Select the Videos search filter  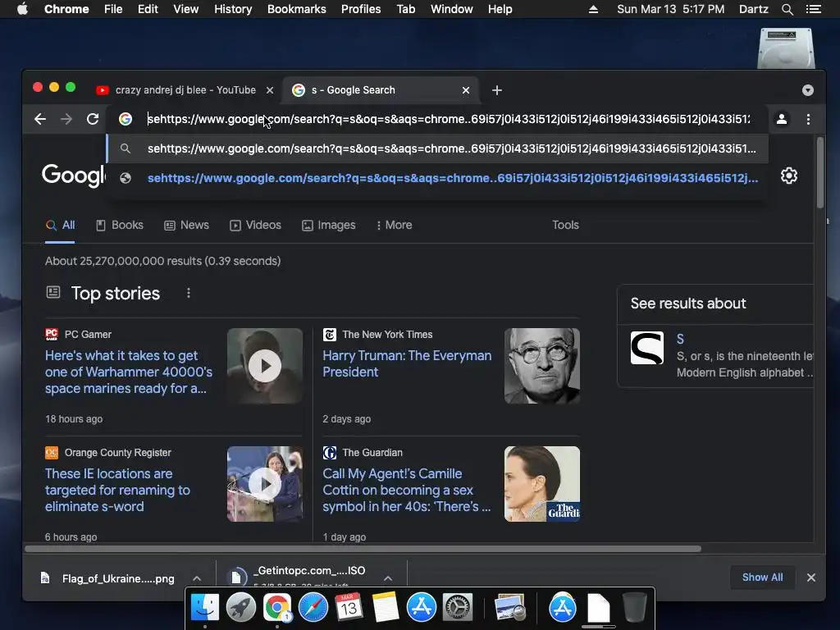pos(256,225)
